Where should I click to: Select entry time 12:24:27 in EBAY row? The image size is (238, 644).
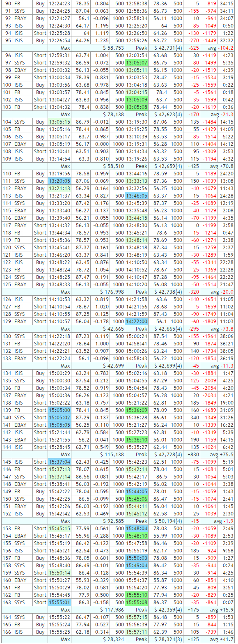click(x=59, y=18)
